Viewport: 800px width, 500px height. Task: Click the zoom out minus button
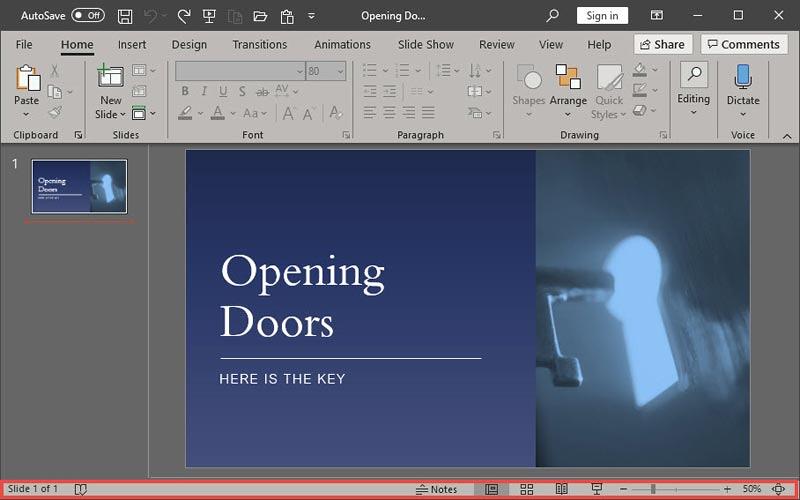click(623, 489)
